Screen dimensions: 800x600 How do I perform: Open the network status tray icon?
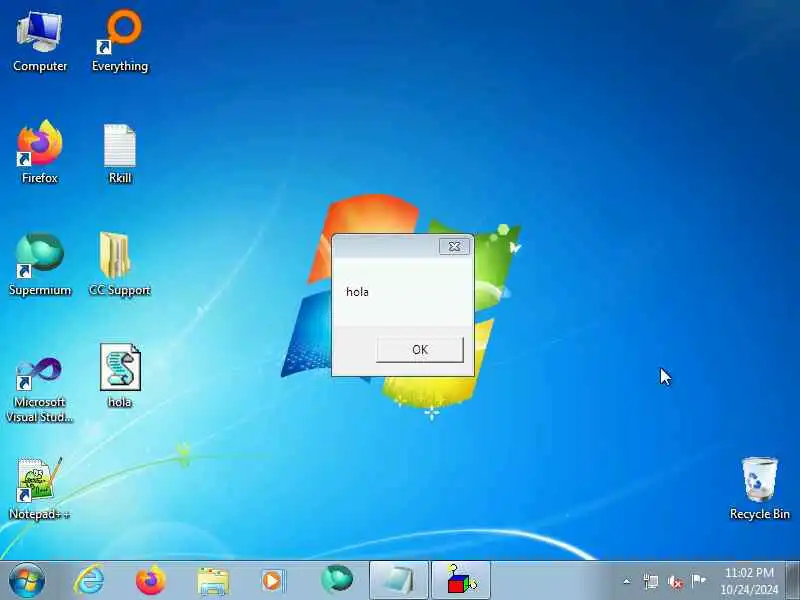pos(651,581)
